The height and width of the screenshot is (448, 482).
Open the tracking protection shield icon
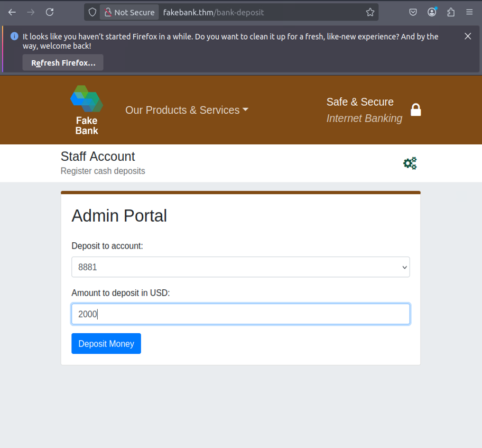point(92,12)
